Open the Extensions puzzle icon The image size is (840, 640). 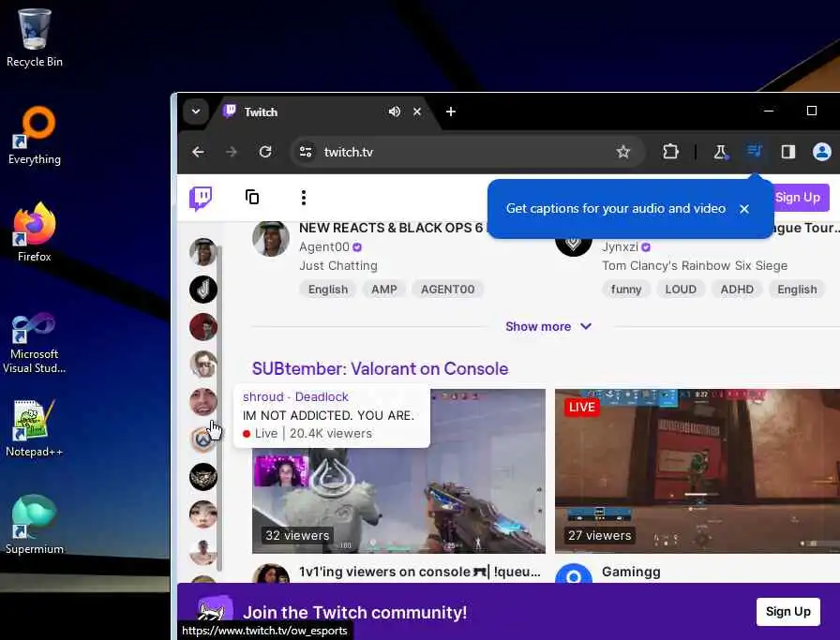[x=670, y=152]
